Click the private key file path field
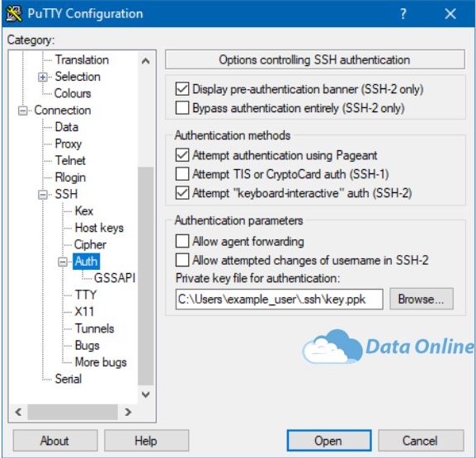The height and width of the screenshot is (458, 476). [279, 300]
